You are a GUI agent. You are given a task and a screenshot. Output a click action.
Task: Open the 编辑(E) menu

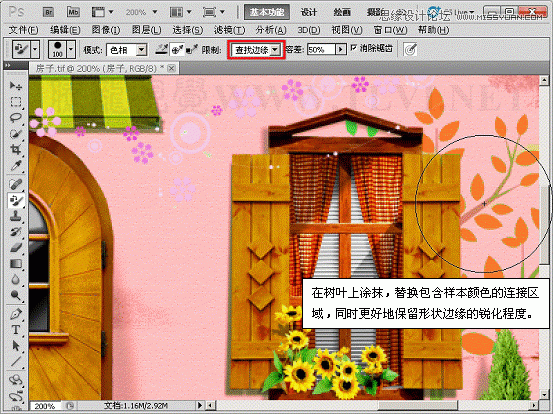point(65,30)
